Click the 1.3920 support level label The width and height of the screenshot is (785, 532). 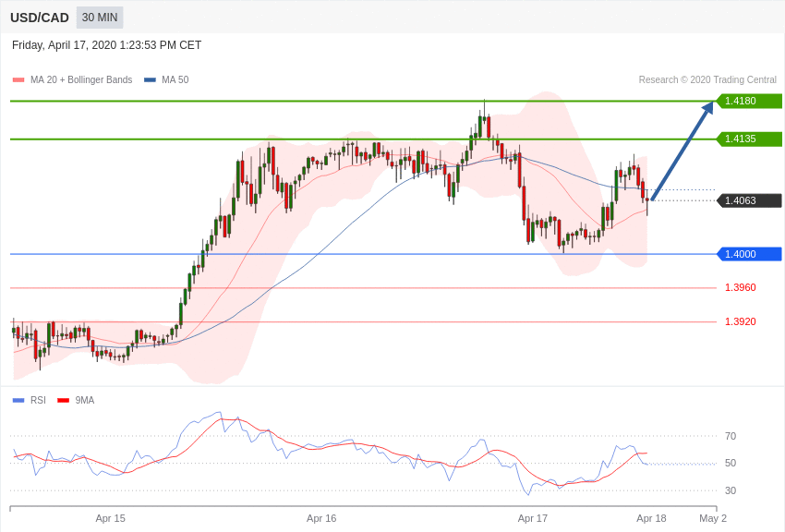click(741, 321)
